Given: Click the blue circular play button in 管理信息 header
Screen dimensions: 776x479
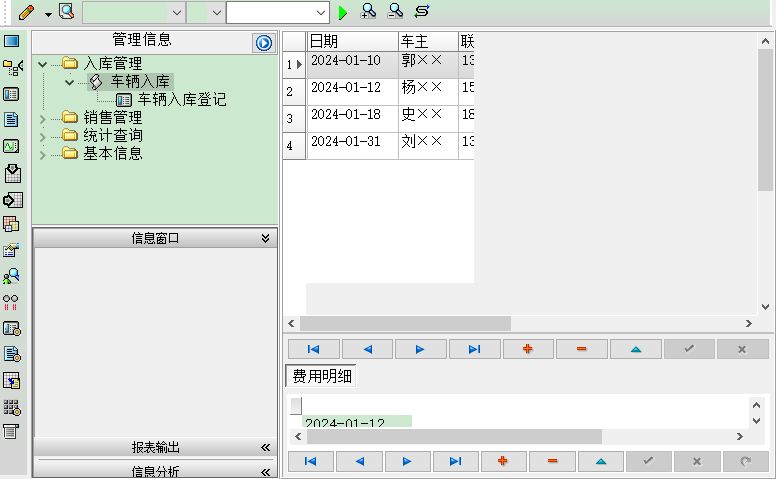Looking at the screenshot, I should click(264, 43).
